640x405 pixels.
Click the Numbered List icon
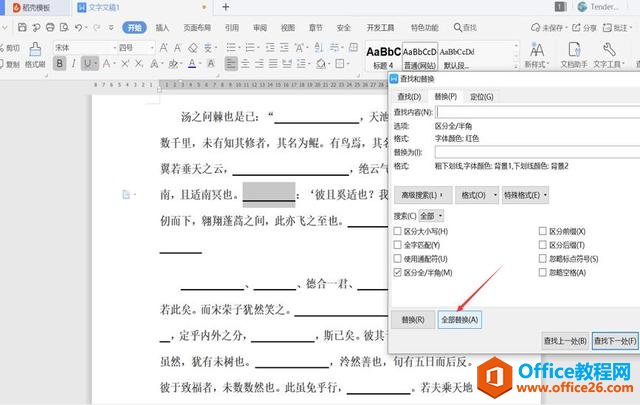tap(249, 48)
